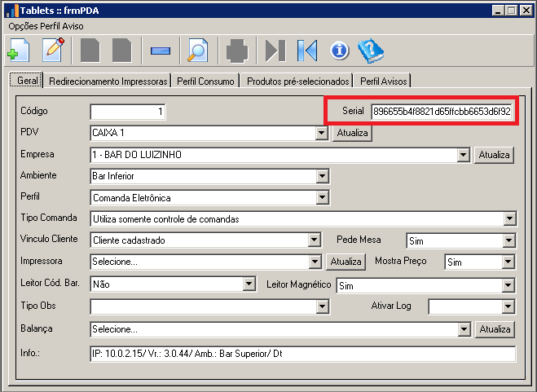The image size is (537, 392).
Task: Click the greyed-out printer icon
Action: [237, 51]
